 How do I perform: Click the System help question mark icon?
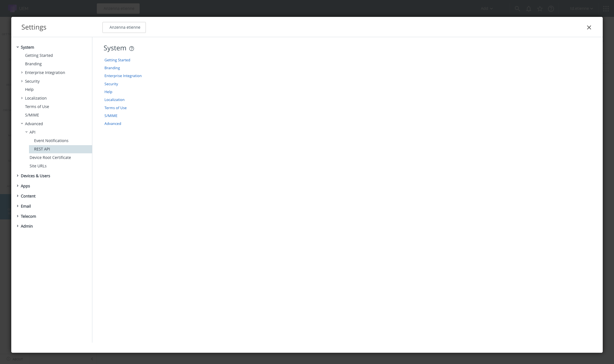click(131, 49)
